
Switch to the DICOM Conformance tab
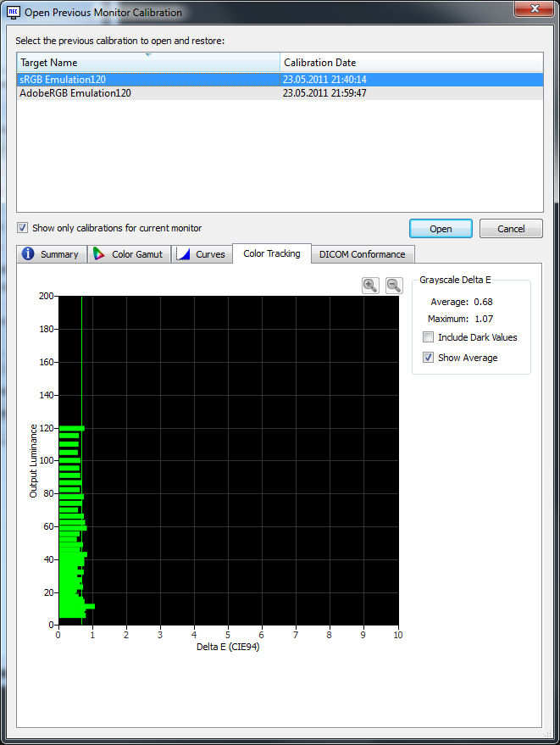362,254
